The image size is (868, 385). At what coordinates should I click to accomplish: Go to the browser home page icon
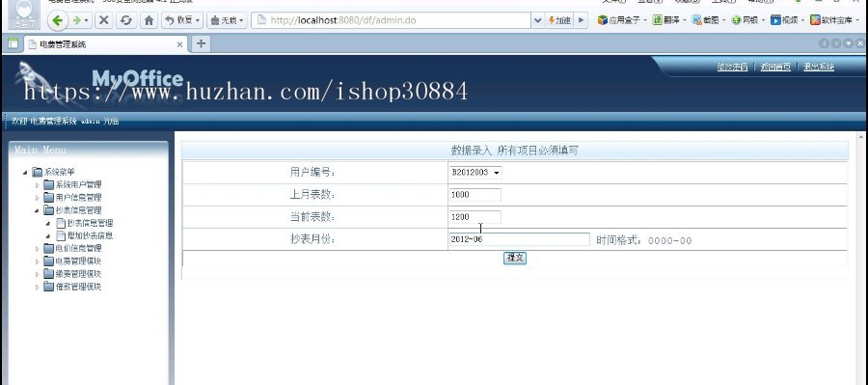pos(149,20)
